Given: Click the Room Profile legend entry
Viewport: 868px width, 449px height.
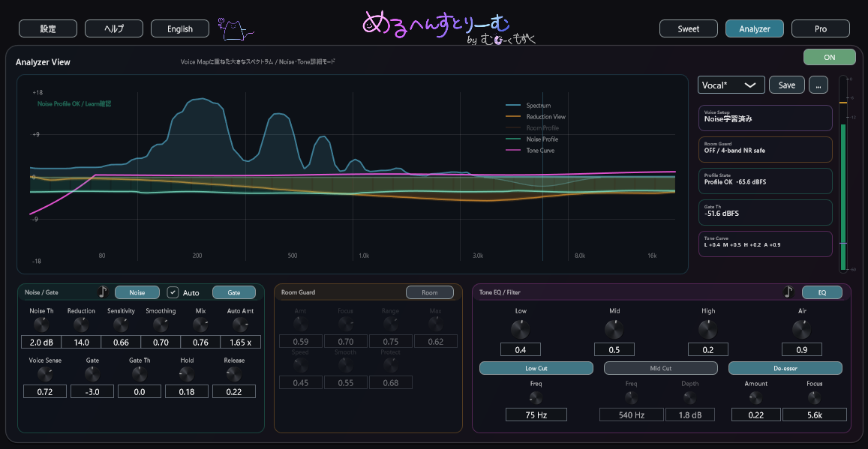Looking at the screenshot, I should 532,127.
